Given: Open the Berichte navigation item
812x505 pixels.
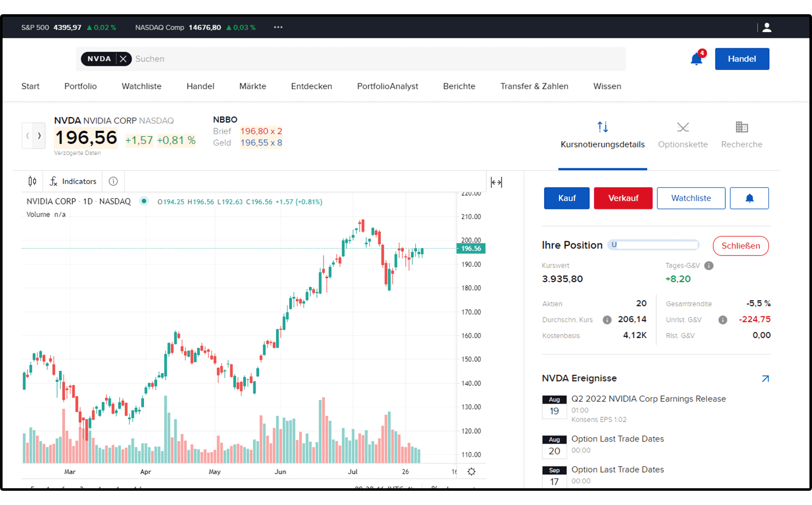Looking at the screenshot, I should pyautogui.click(x=459, y=86).
